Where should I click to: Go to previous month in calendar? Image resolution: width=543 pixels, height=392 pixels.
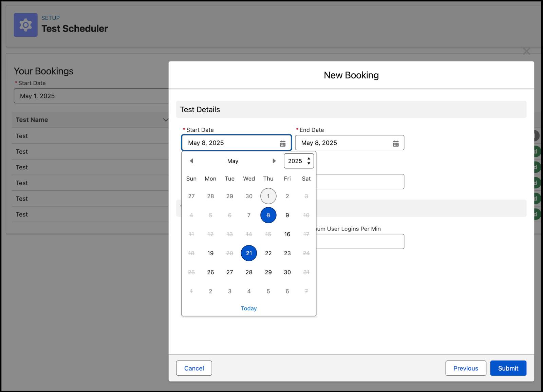pyautogui.click(x=191, y=161)
